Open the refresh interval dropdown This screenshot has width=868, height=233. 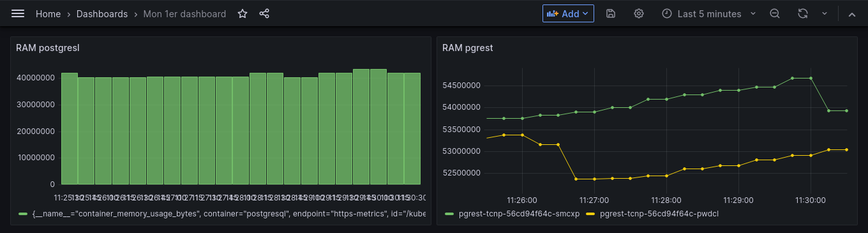[x=824, y=13]
